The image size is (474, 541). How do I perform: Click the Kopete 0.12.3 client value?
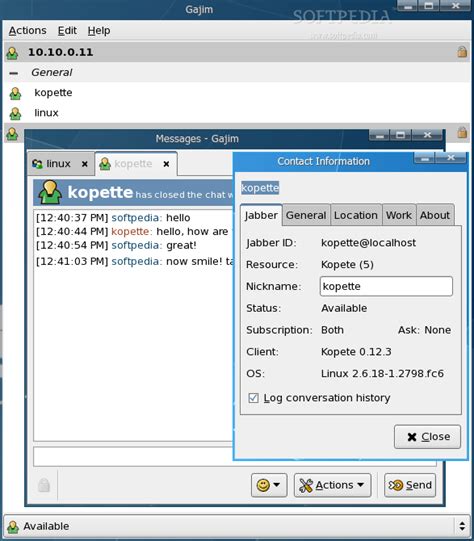pyautogui.click(x=356, y=352)
